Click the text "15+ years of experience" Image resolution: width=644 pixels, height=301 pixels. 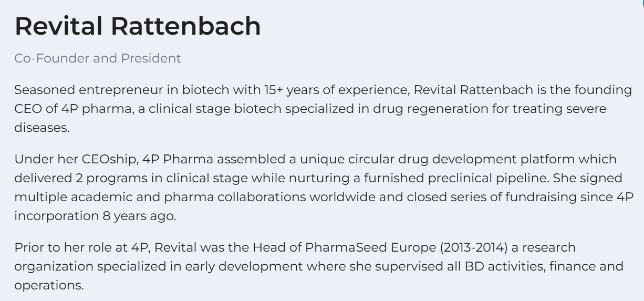click(x=336, y=90)
